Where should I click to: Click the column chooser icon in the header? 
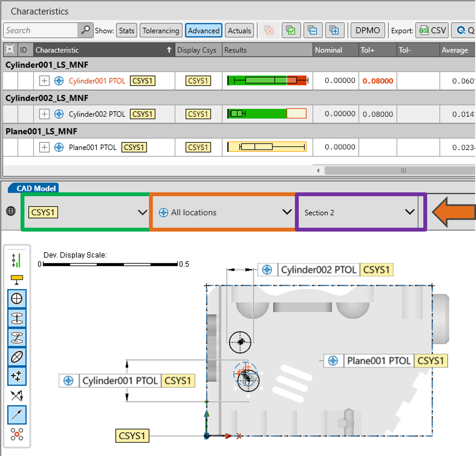coord(10,50)
